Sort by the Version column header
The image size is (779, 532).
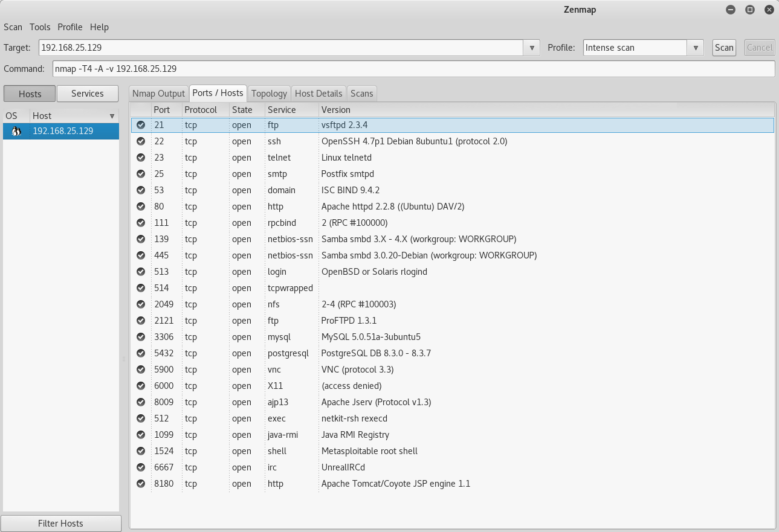(x=546, y=110)
